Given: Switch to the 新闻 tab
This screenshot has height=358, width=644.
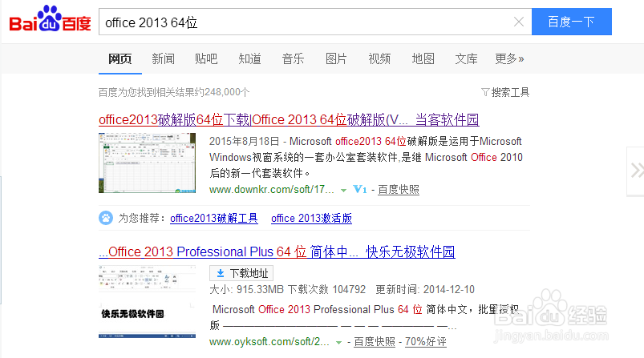Looking at the screenshot, I should click(163, 59).
